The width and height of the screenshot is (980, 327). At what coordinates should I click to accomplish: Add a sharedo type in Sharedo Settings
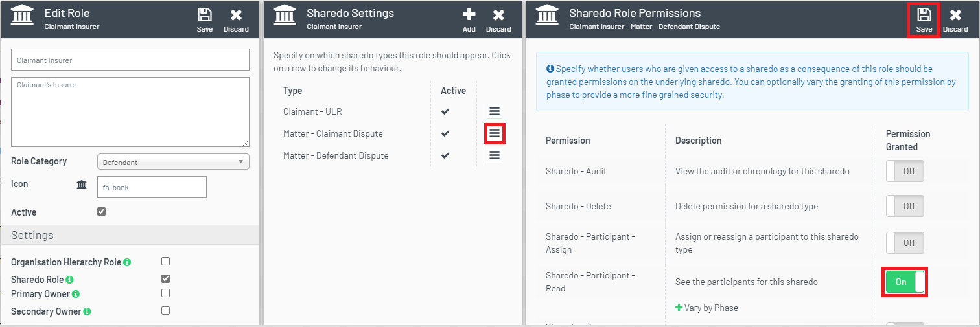(x=469, y=20)
